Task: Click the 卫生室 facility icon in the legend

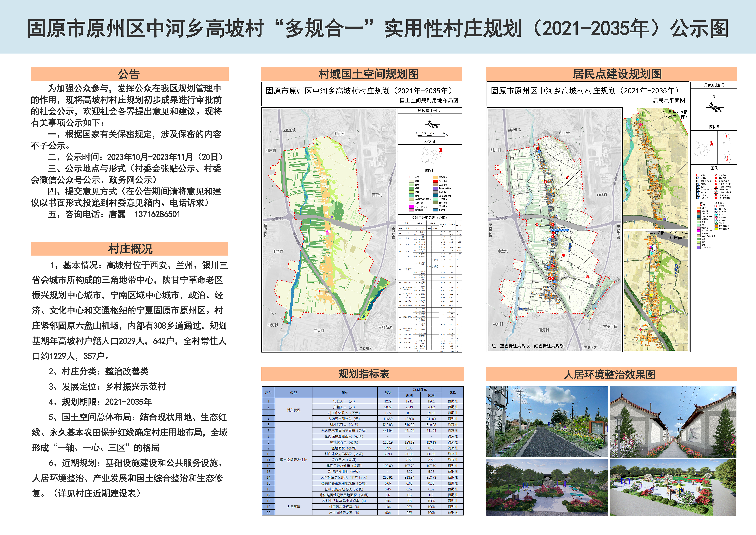Action: click(x=717, y=223)
